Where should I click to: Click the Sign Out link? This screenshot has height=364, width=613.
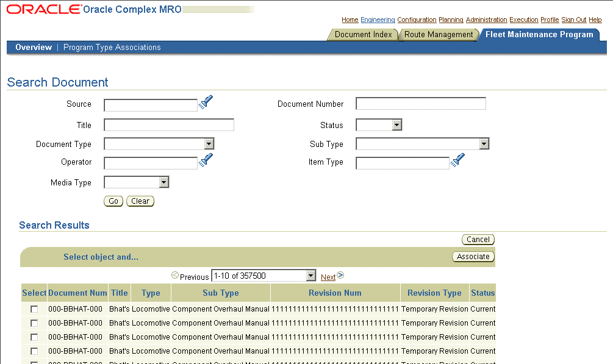click(574, 20)
